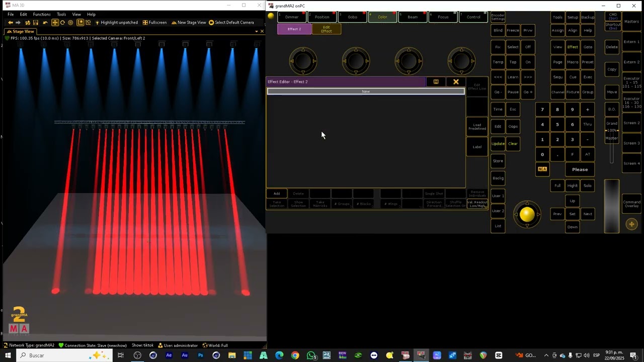The image size is (644, 362).
Task: Select the Dimmer preset type tab
Action: pyautogui.click(x=292, y=17)
